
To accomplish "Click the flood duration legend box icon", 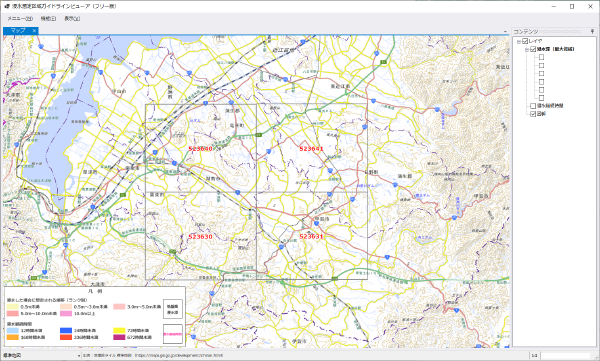I will [173, 334].
